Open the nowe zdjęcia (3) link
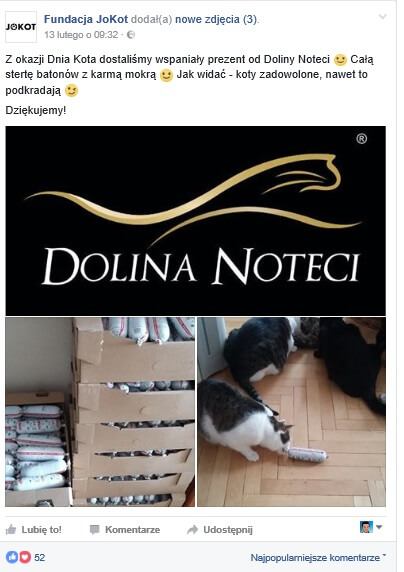This screenshot has width=404, height=572. pyautogui.click(x=216, y=19)
